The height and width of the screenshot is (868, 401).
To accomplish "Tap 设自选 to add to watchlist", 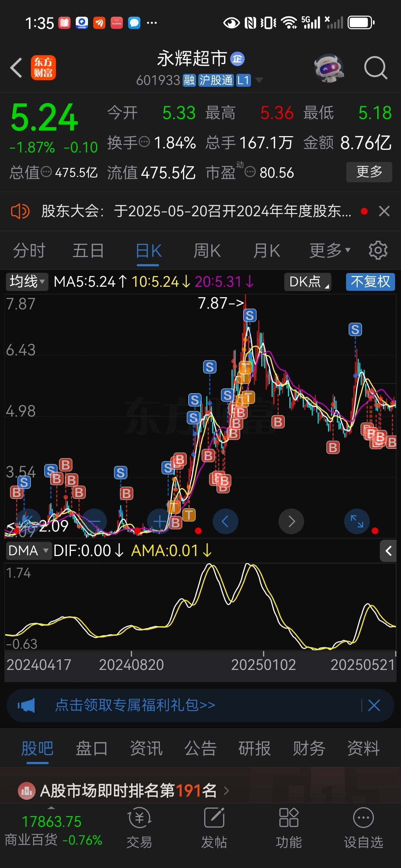I will pos(363,828).
